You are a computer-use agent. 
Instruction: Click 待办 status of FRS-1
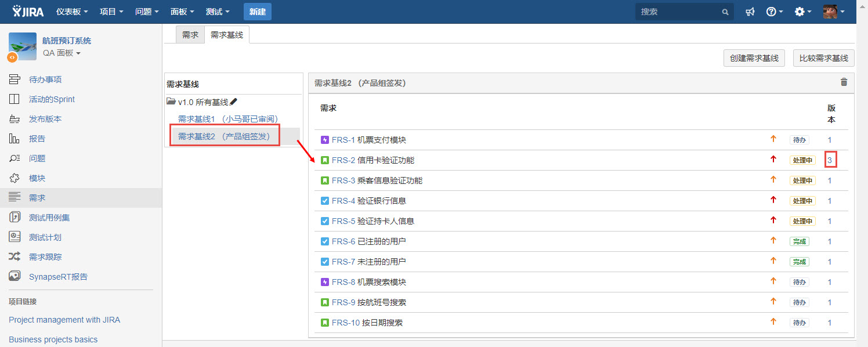pos(799,140)
